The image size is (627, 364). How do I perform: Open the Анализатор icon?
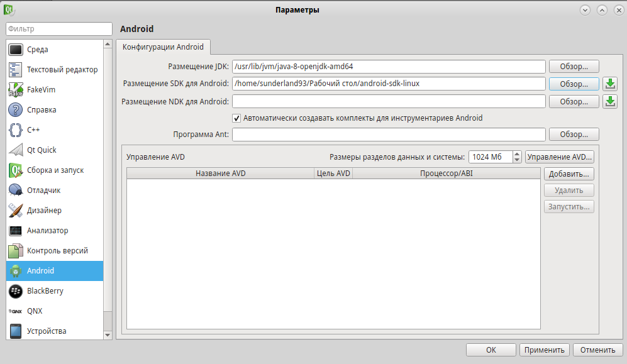(16, 231)
